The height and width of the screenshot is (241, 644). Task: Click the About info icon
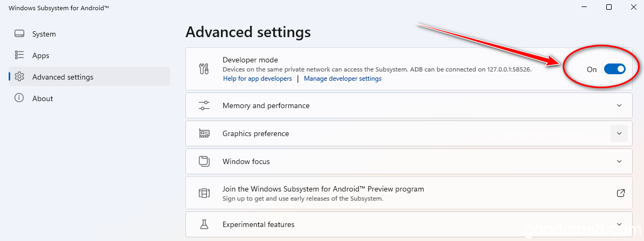click(x=19, y=98)
